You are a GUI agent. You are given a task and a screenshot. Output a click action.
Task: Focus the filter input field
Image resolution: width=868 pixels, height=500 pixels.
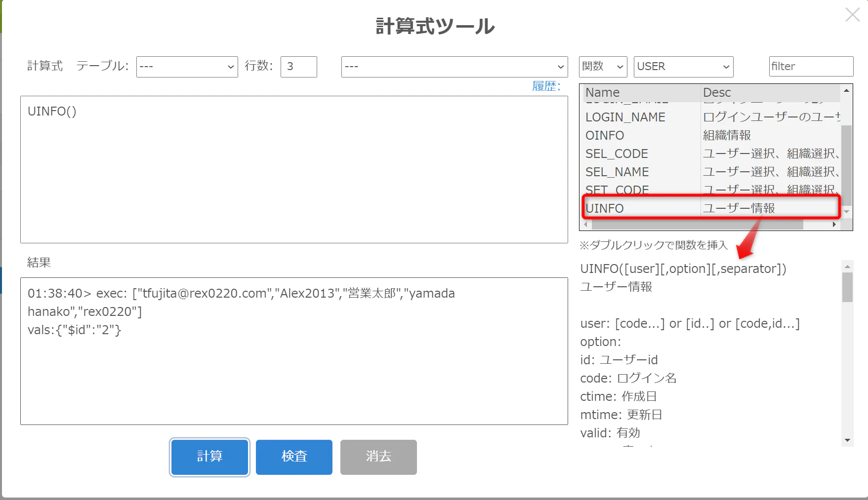click(811, 66)
